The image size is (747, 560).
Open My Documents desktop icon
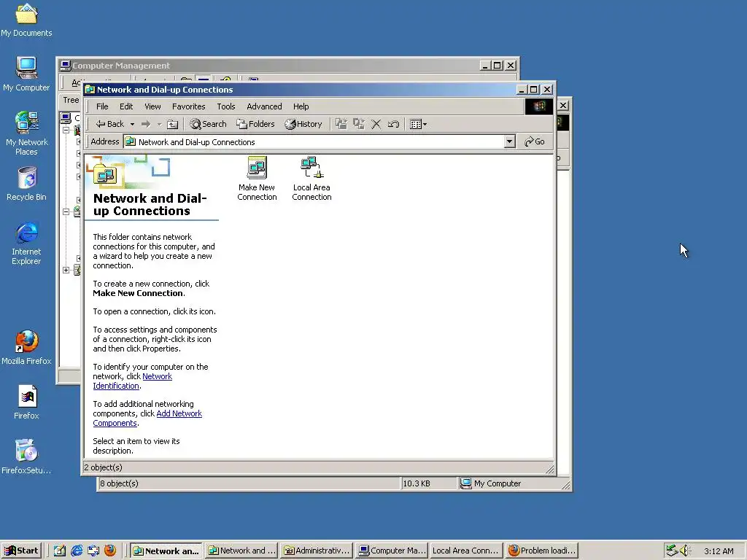point(26,20)
